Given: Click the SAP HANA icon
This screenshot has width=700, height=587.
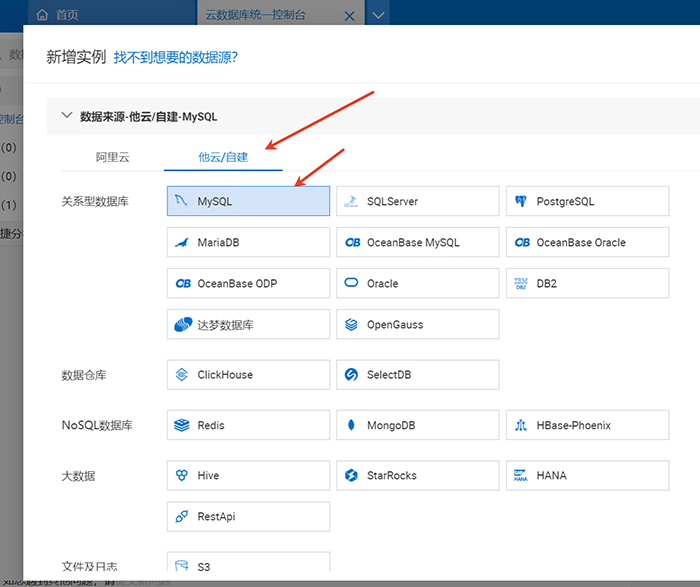Looking at the screenshot, I should click(521, 475).
